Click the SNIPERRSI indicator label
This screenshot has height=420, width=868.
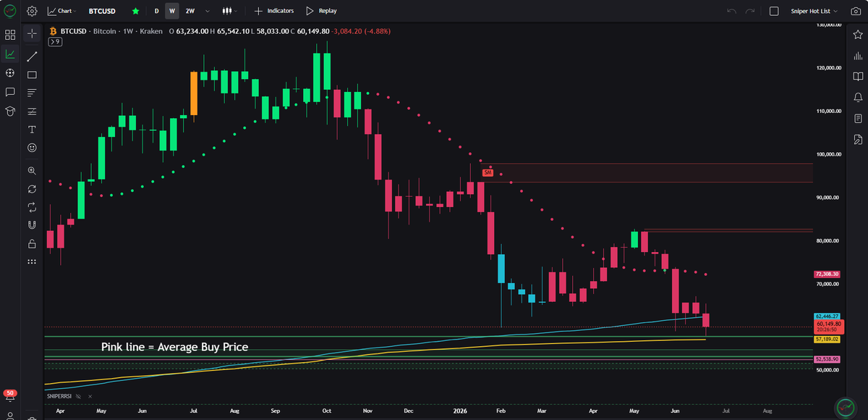[x=60, y=397]
